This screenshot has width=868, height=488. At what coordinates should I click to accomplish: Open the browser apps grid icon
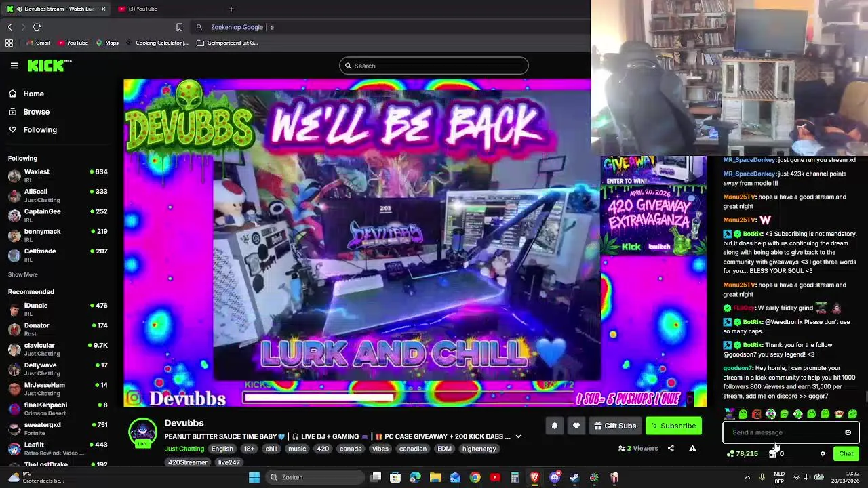click(x=9, y=43)
